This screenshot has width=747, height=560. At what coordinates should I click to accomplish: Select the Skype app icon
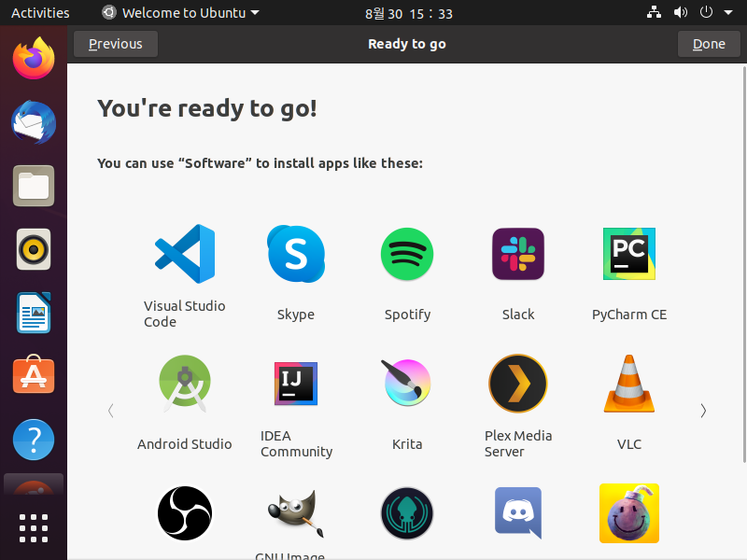[x=296, y=254]
